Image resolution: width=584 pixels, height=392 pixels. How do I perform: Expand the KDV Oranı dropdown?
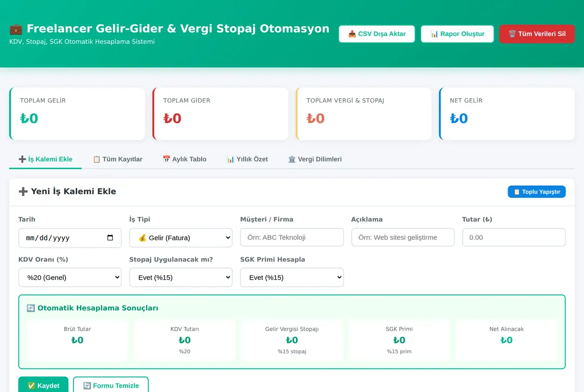coord(70,277)
